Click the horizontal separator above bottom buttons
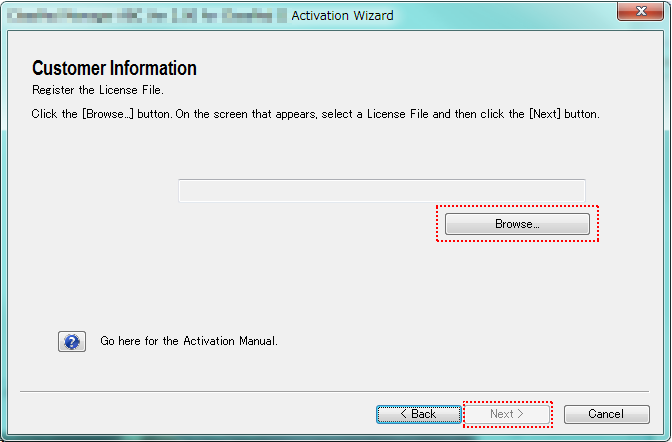Image resolution: width=672 pixels, height=442 pixels. (x=335, y=390)
